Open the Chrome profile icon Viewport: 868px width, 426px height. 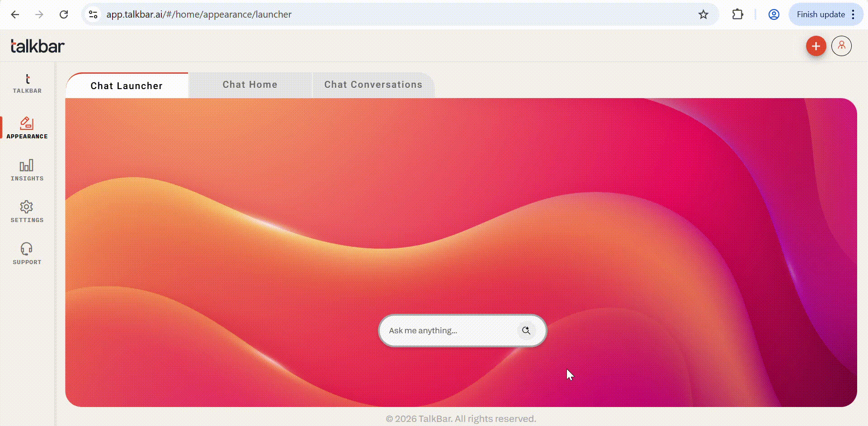coord(774,14)
